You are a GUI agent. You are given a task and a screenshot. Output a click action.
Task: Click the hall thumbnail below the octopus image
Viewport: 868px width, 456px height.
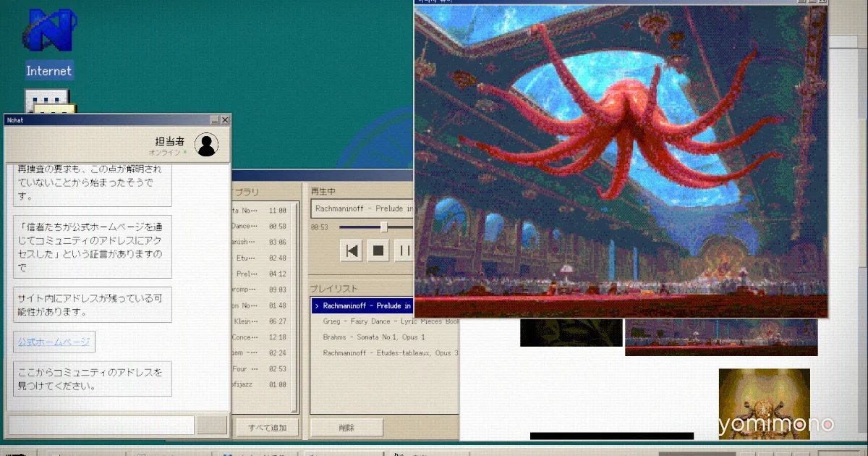point(721,337)
